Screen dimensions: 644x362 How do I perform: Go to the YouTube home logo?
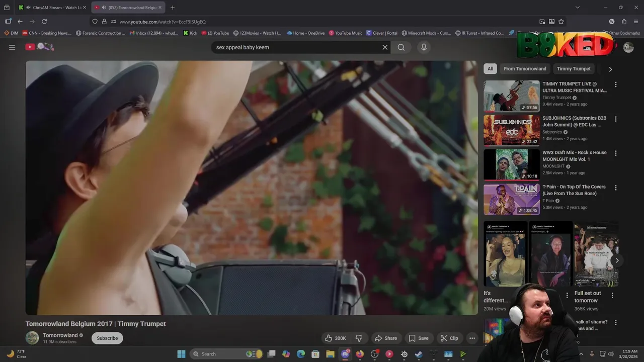pos(40,47)
